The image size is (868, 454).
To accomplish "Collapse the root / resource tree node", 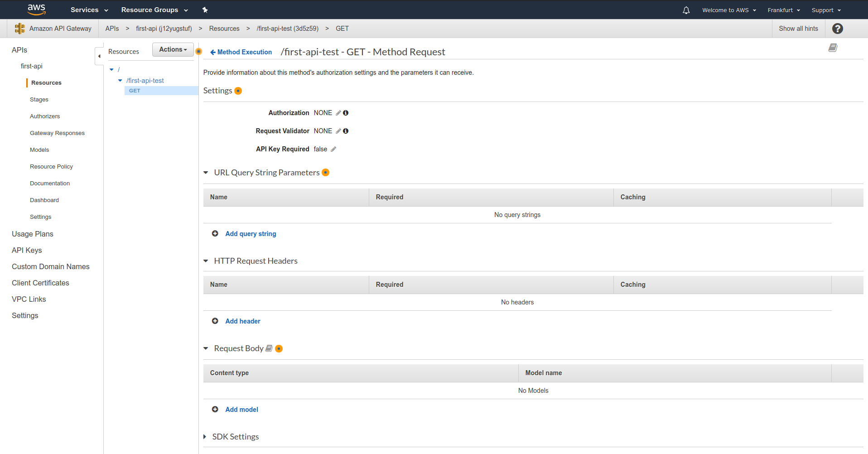I will (111, 70).
